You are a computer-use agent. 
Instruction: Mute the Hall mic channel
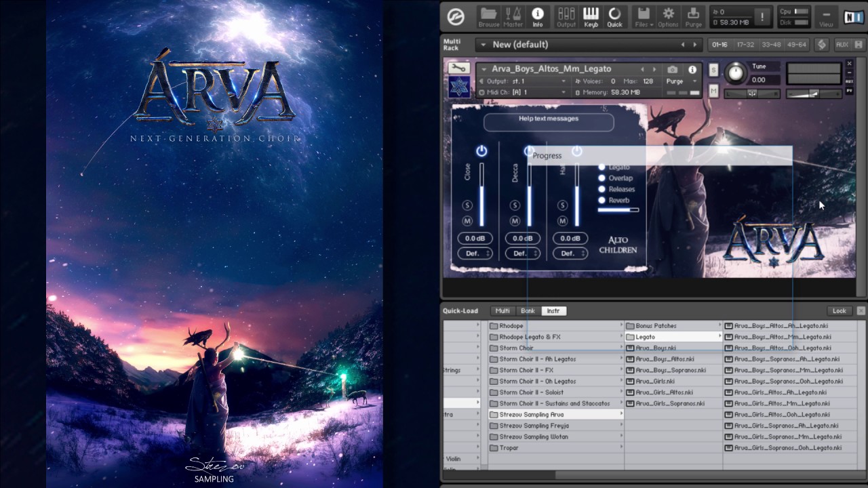(x=562, y=221)
